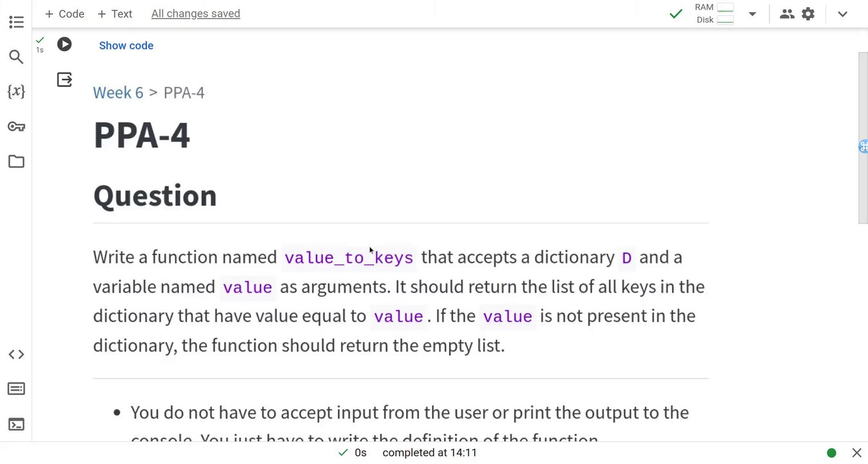Open the command palette icon
Screen dimensions: 868x464
click(x=16, y=389)
